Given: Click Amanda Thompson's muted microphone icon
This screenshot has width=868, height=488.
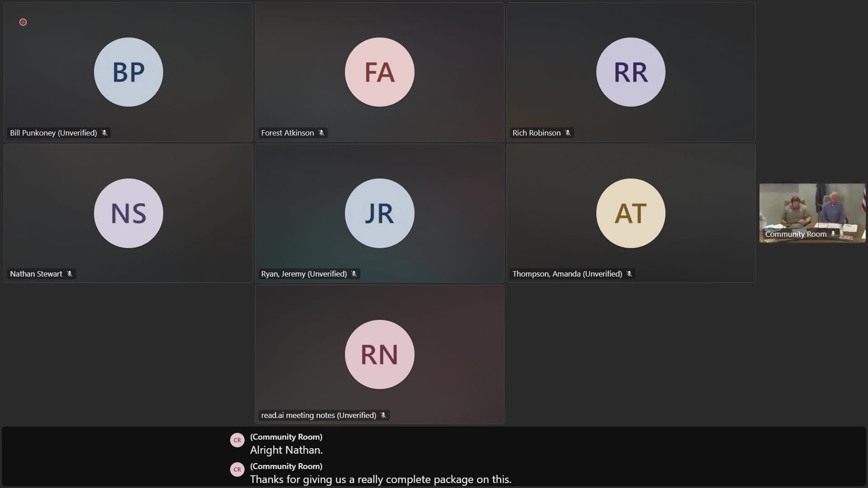Looking at the screenshot, I should click(x=629, y=274).
